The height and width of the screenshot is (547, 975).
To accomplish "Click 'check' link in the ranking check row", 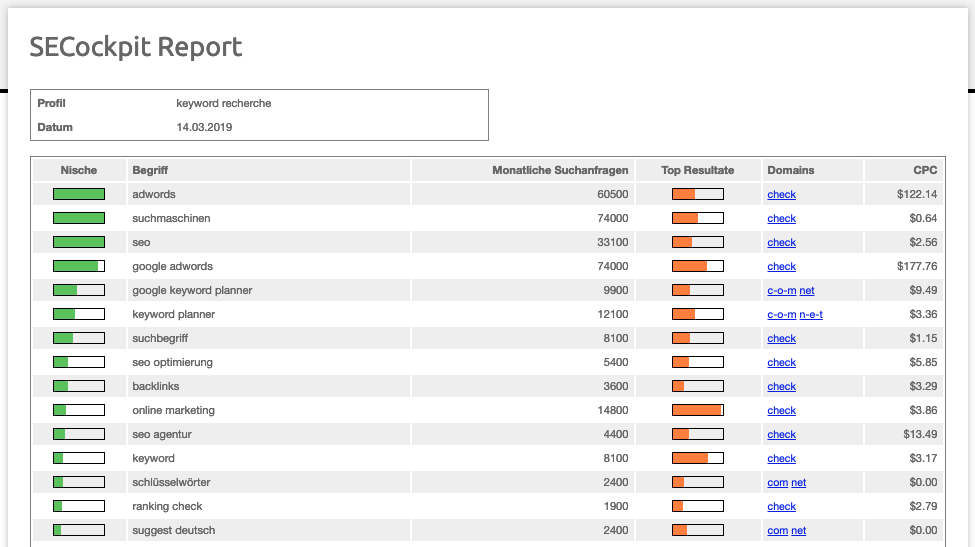I will [x=781, y=507].
